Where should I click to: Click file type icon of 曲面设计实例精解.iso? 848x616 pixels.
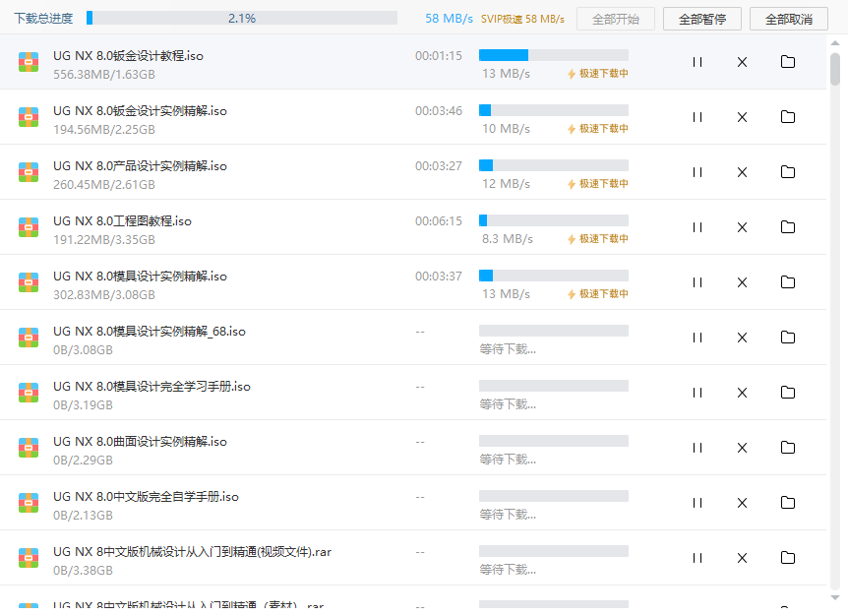click(29, 449)
